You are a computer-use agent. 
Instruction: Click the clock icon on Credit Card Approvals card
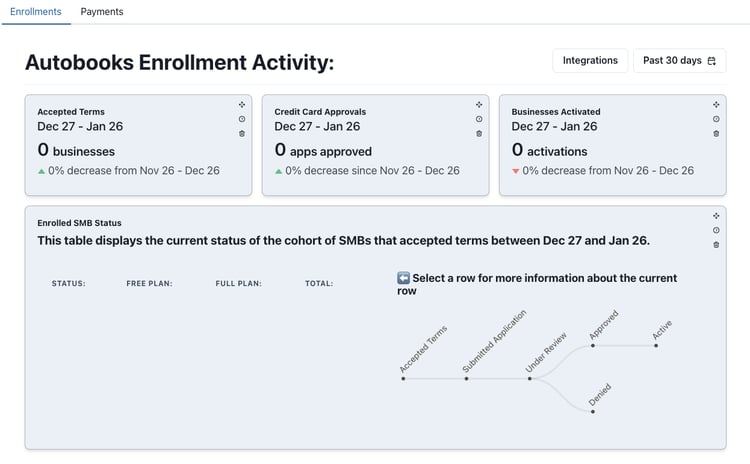(x=479, y=119)
